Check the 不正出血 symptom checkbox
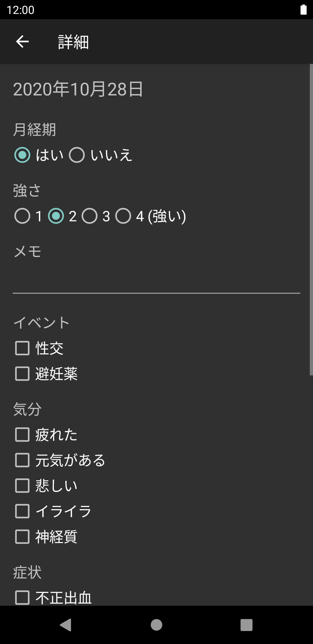The image size is (313, 644). coord(22,598)
